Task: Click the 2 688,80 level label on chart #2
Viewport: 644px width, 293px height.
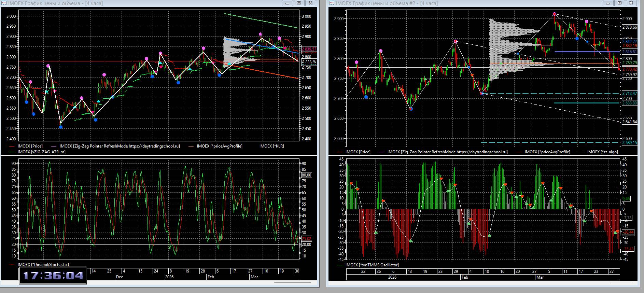Action: [x=629, y=103]
